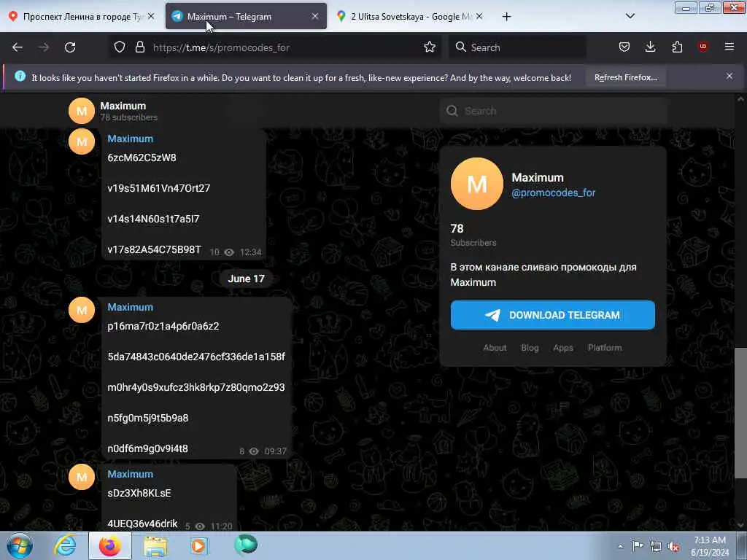This screenshot has width=747, height=560.
Task: Click the code n5fg0m5j9t5b9a8
Action: click(x=147, y=418)
